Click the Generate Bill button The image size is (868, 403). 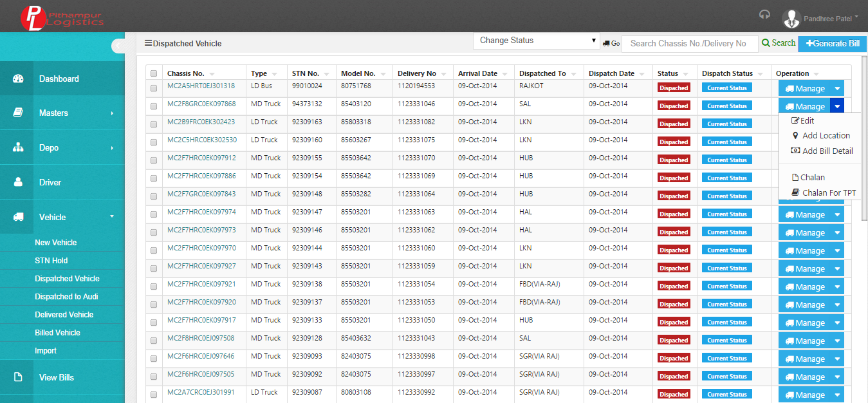pos(833,44)
